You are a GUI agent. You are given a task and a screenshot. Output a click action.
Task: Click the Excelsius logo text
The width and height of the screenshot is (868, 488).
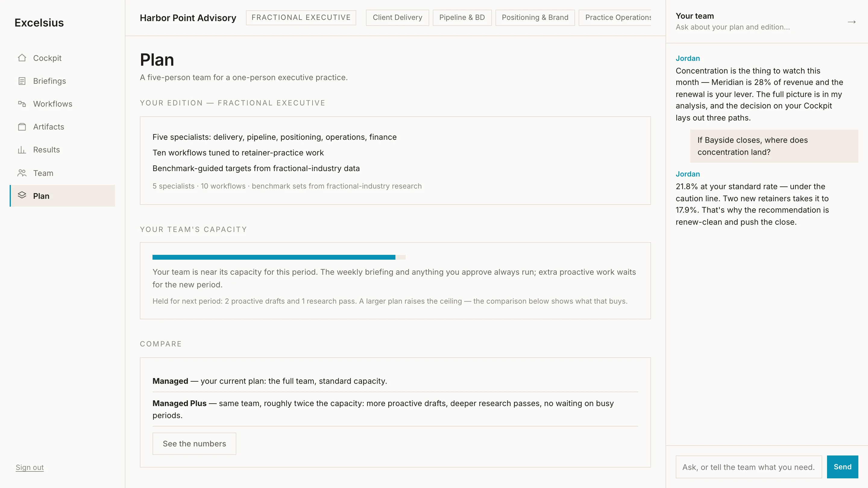pos(39,23)
